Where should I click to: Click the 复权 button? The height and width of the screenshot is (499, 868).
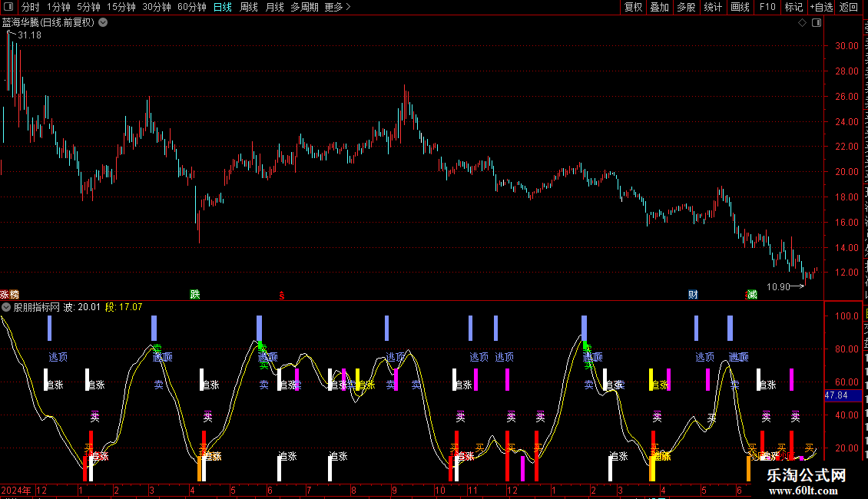(633, 7)
